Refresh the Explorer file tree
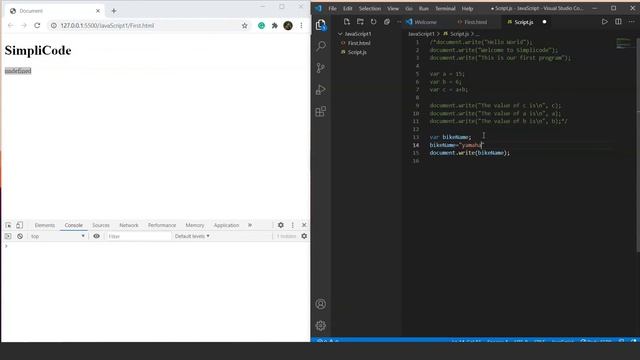 373,22
